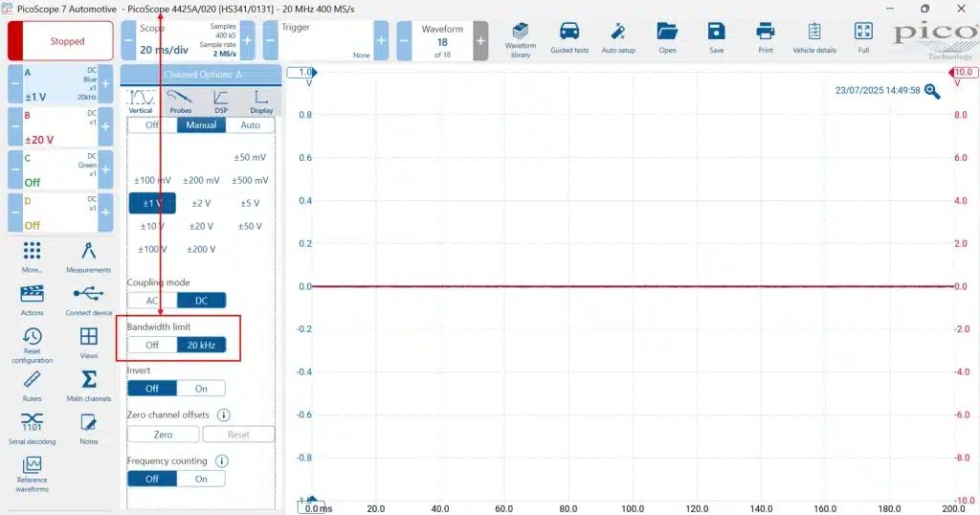980x515 pixels.
Task: Decrease channel A range with minus
Action: tap(15, 83)
